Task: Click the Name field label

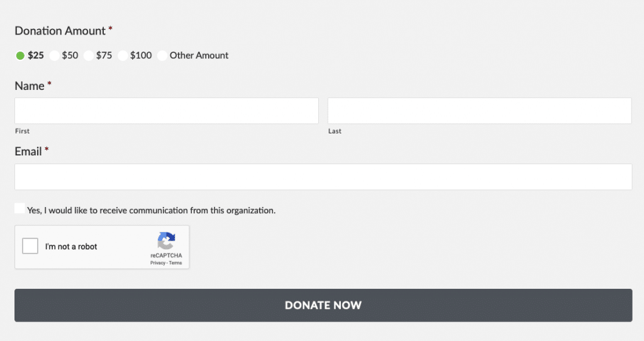Action: pyautogui.click(x=30, y=86)
